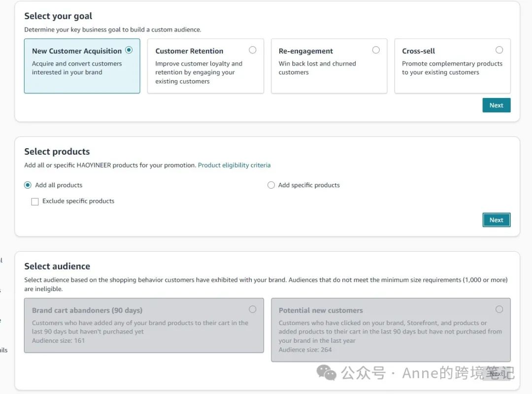The width and height of the screenshot is (532, 394).
Task: Select the Cross-sell radio button
Action: tap(499, 50)
